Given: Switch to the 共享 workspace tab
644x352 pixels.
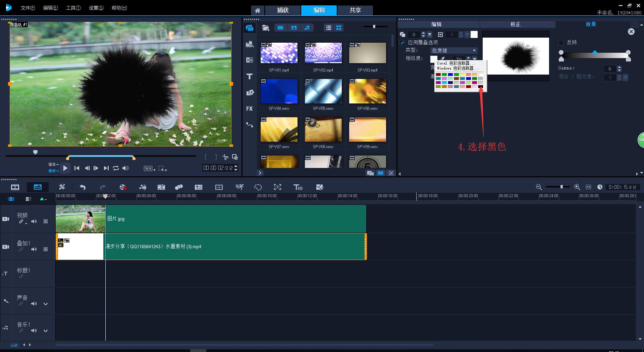Looking at the screenshot, I should coord(355,10).
